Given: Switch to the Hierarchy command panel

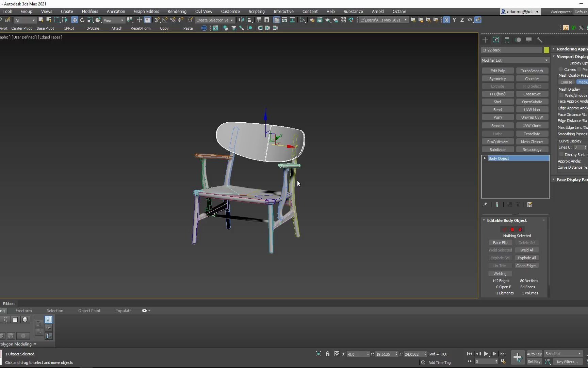Looking at the screenshot, I should [x=507, y=40].
